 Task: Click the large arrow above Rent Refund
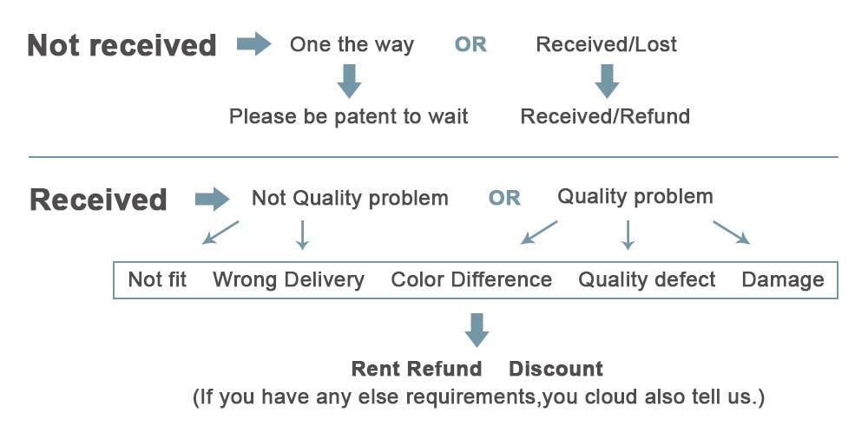point(477,331)
